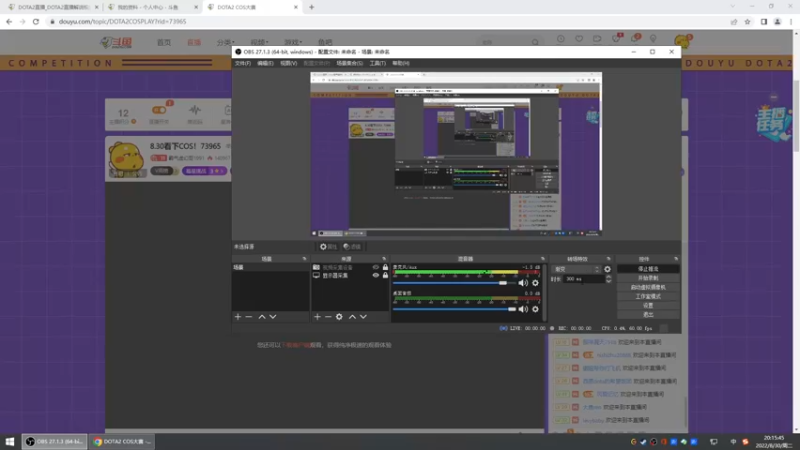Enable 工作室模式 studio mode
Screen dimensions: 800x450
[648, 296]
